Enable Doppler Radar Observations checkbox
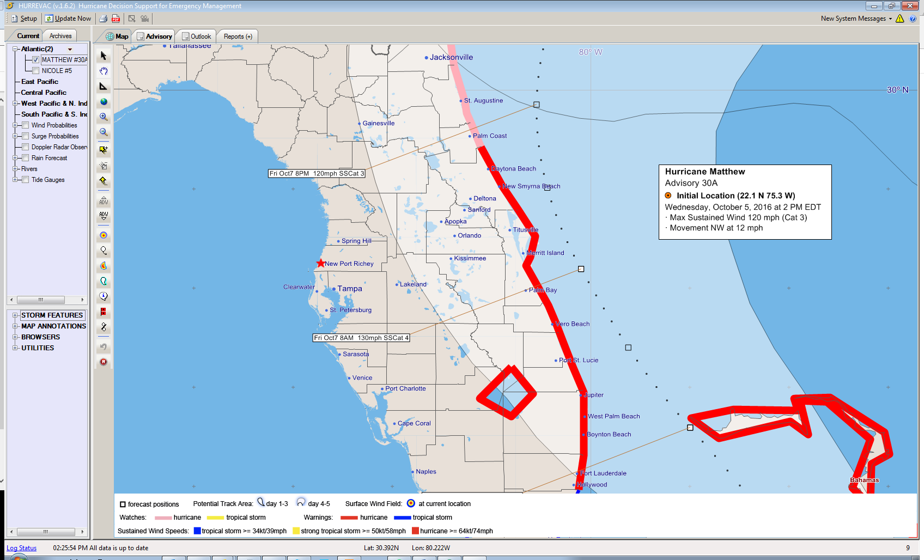Image resolution: width=924 pixels, height=560 pixels. click(26, 147)
